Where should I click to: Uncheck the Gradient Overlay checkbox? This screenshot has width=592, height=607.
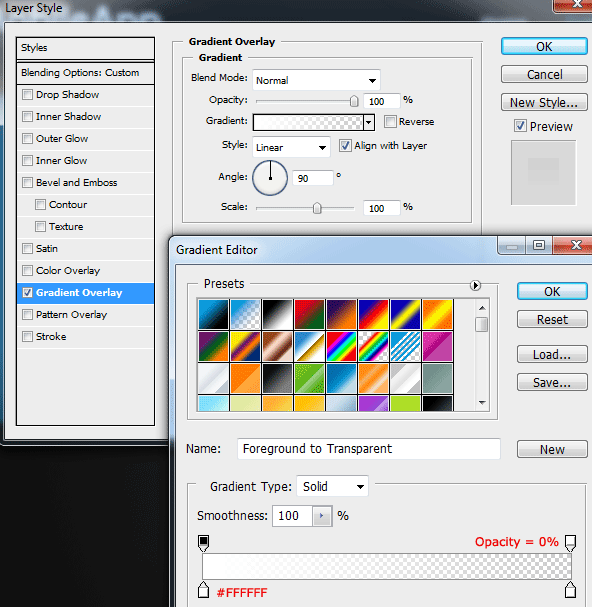pyautogui.click(x=27, y=293)
